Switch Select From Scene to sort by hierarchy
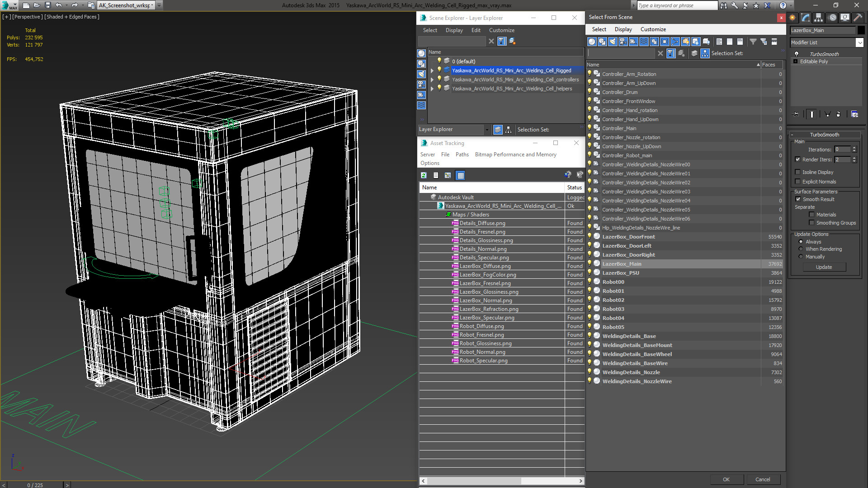Image resolution: width=868 pixels, height=488 pixels. [705, 53]
